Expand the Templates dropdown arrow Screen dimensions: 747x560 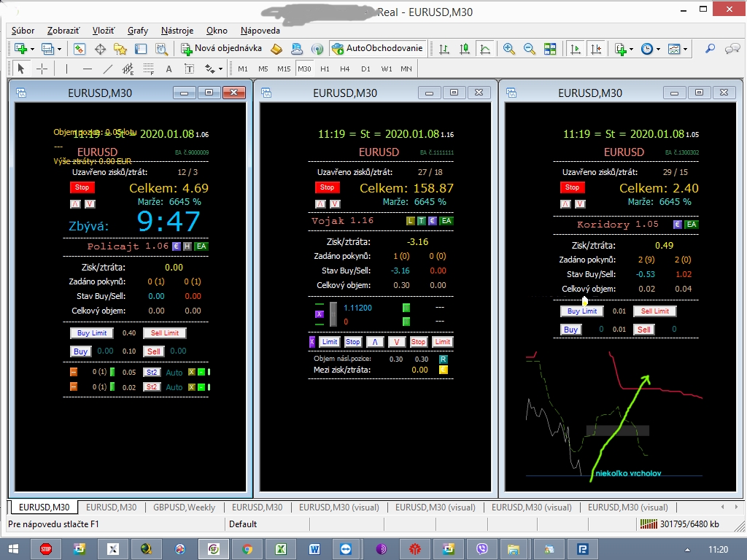[x=685, y=49]
